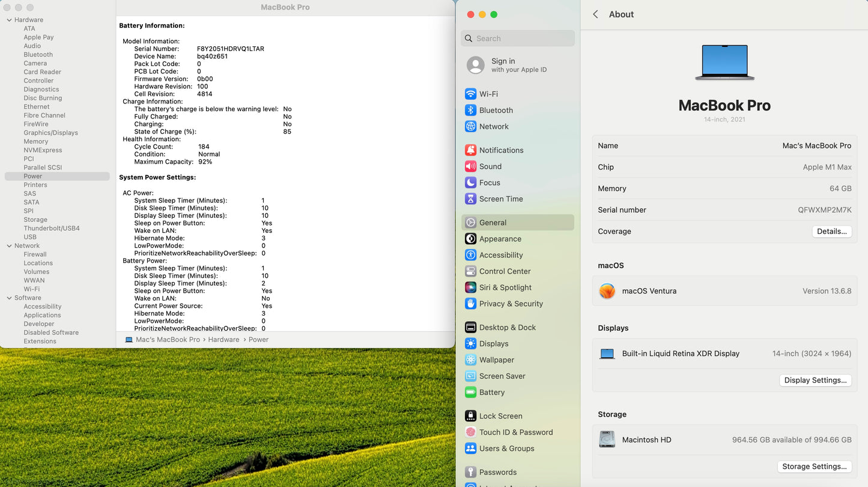The width and height of the screenshot is (868, 487).
Task: Open the Appearance icon
Action: (x=471, y=239)
